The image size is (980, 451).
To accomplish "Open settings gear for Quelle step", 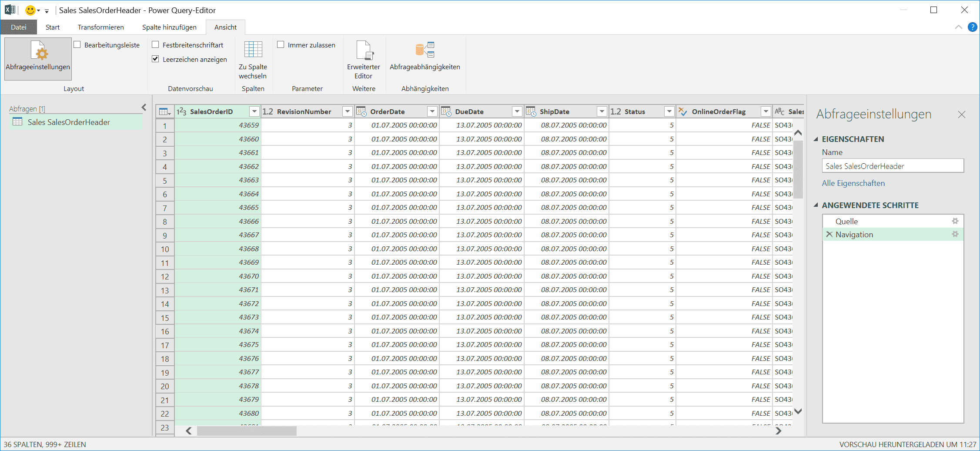I will click(x=955, y=221).
